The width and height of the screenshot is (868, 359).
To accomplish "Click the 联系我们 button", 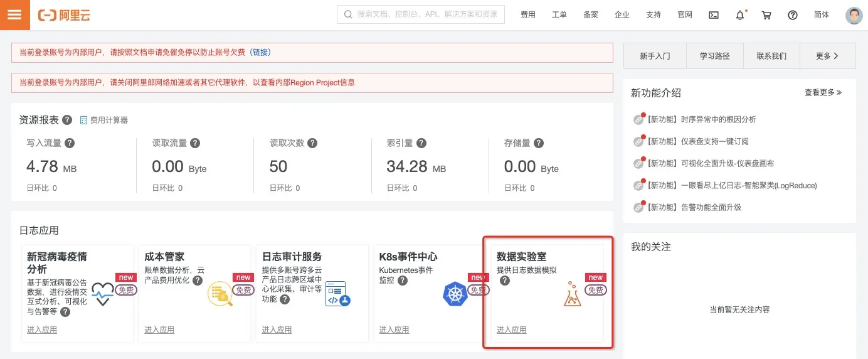I will [x=771, y=56].
